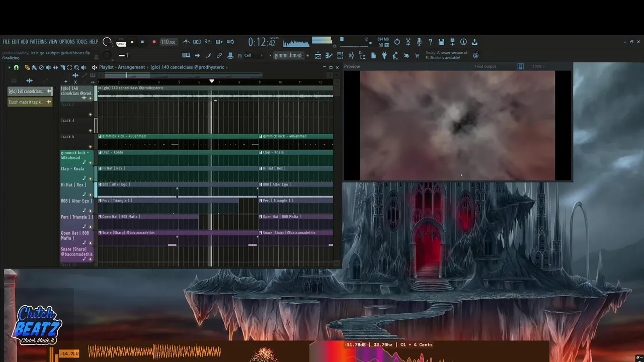Select 'Clutch made it tag' picker item
The image size is (644, 362).
click(30, 102)
